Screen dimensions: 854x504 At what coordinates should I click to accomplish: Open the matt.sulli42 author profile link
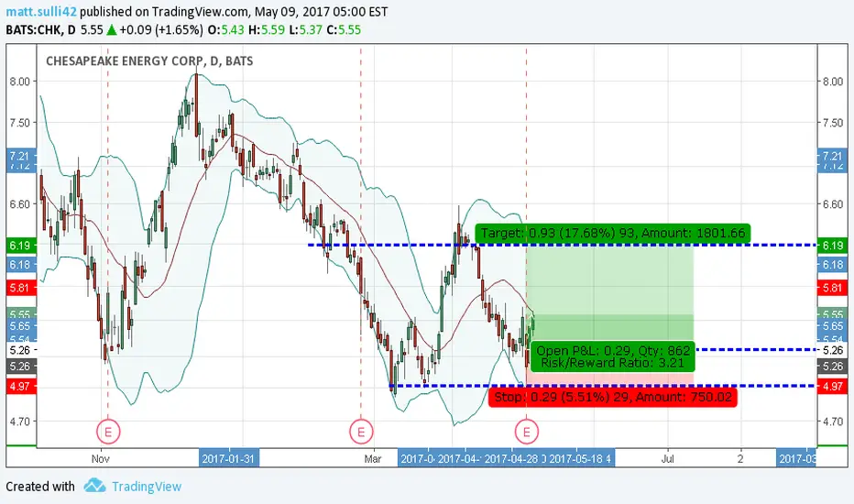tap(41, 11)
